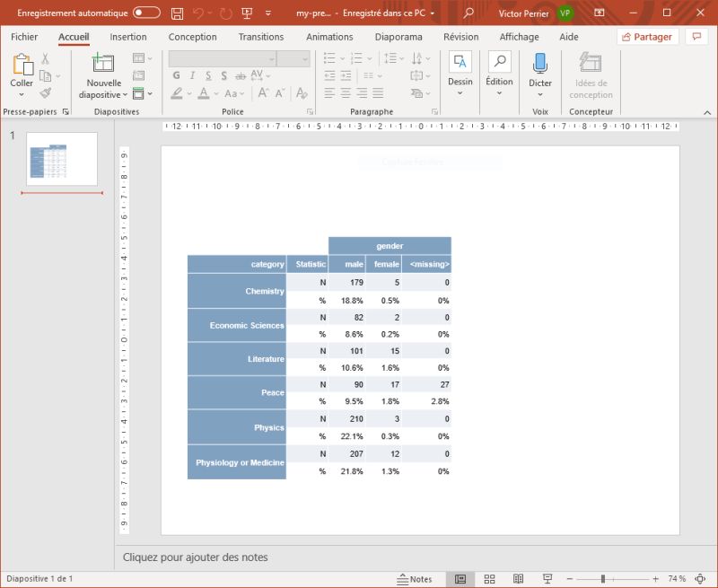The height and width of the screenshot is (588, 718).
Task: Open the Presse-papiers dialog launcher
Action: (66, 111)
